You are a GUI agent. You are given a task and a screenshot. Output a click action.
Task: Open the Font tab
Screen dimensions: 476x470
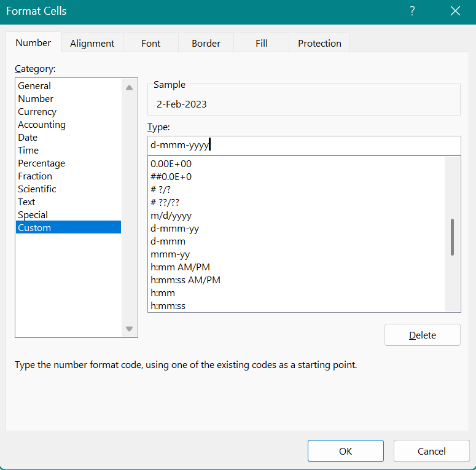click(x=151, y=44)
